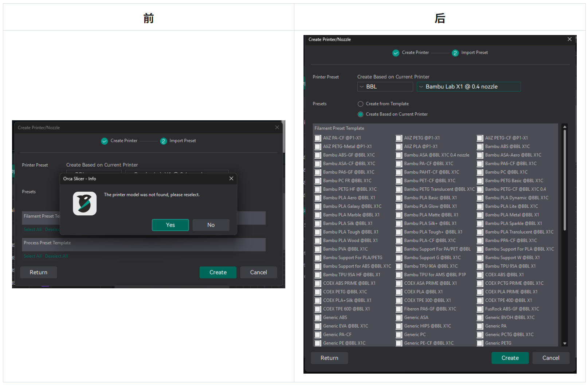
Task: Click Cancel in the left (before) window
Action: pyautogui.click(x=259, y=272)
